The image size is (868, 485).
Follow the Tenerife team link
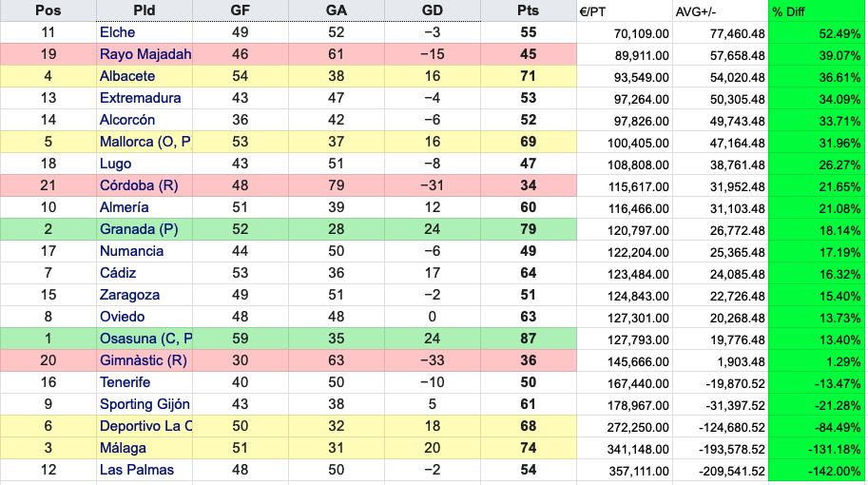coord(125,382)
